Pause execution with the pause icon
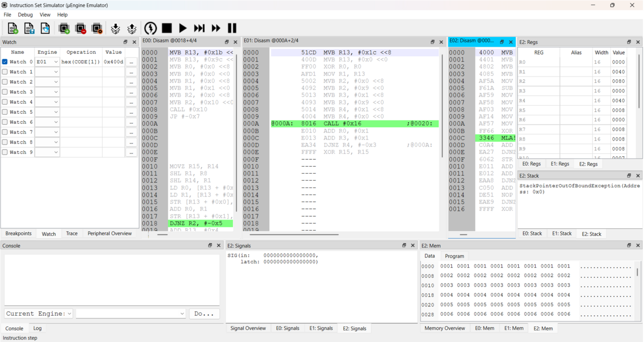The height and width of the screenshot is (342, 644). [x=232, y=28]
